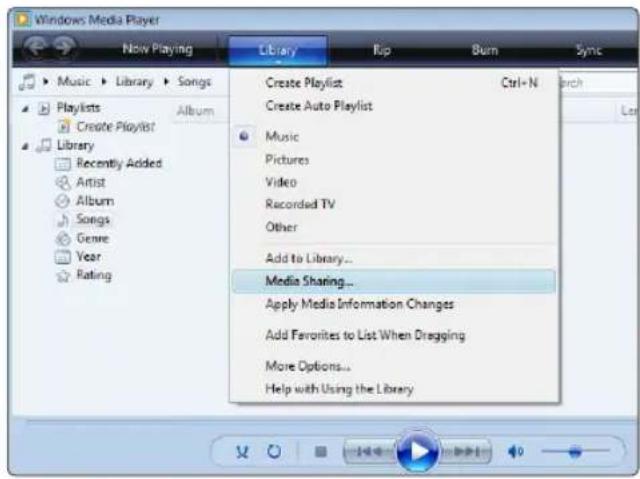Choose Create Playlist from the Library menu
The image size is (640, 479).
coord(394,83)
